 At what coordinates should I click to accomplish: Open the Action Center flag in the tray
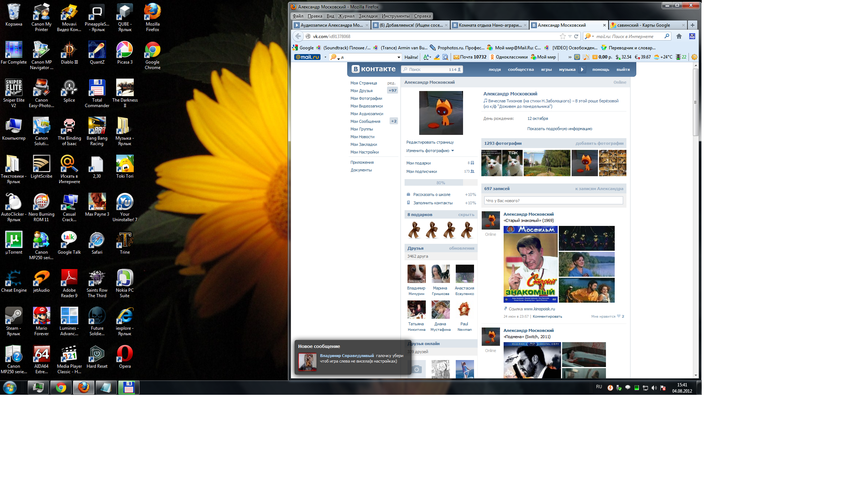663,388
